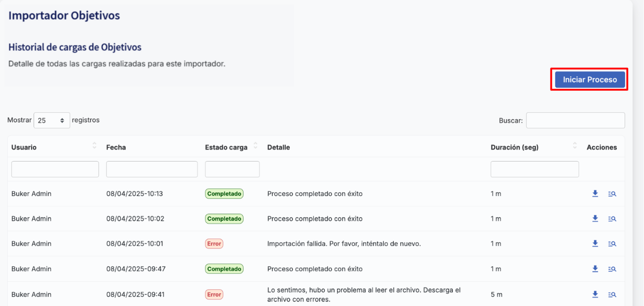Click the Buscar search field
The image size is (644, 306).
(x=575, y=120)
